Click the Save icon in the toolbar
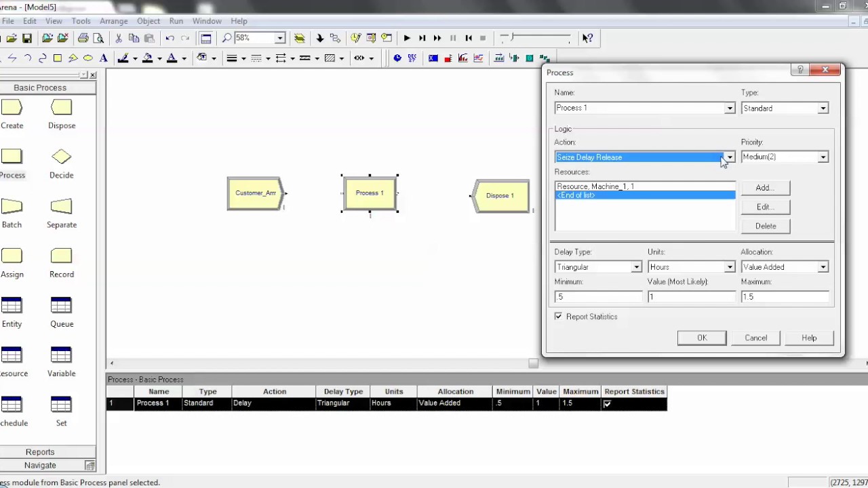Image resolution: width=868 pixels, height=488 pixels. click(x=27, y=39)
